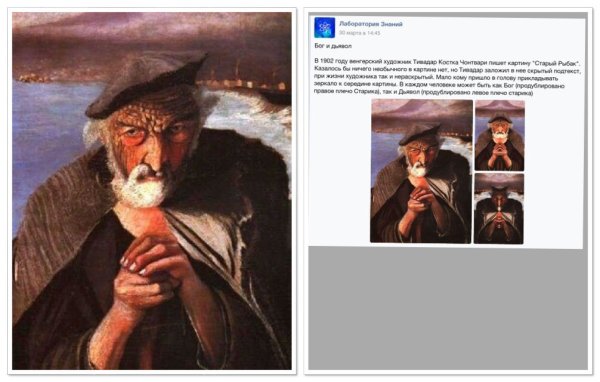Open the Лаборатория Знаний page name link
This screenshot has height=382, width=600.
click(371, 24)
